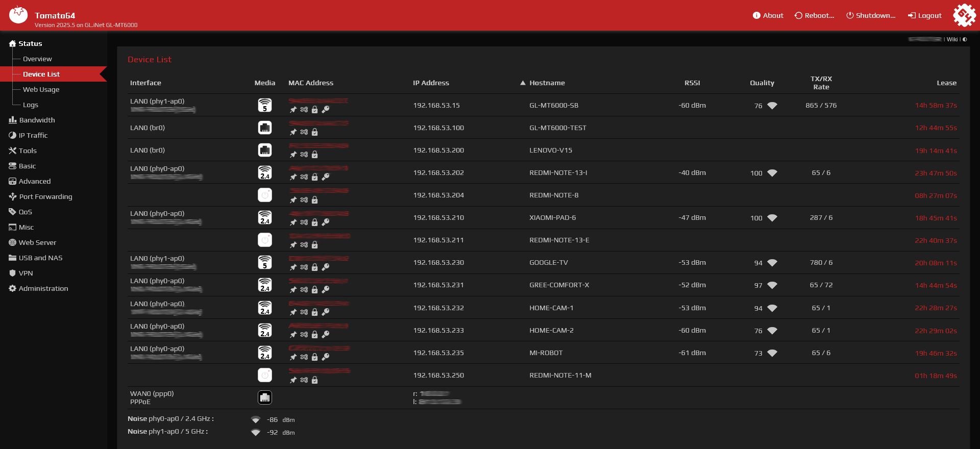This screenshot has width=980, height=449.
Task: Click the 5 GHz media icon for GL-MT6000-SB
Action: coord(265,105)
